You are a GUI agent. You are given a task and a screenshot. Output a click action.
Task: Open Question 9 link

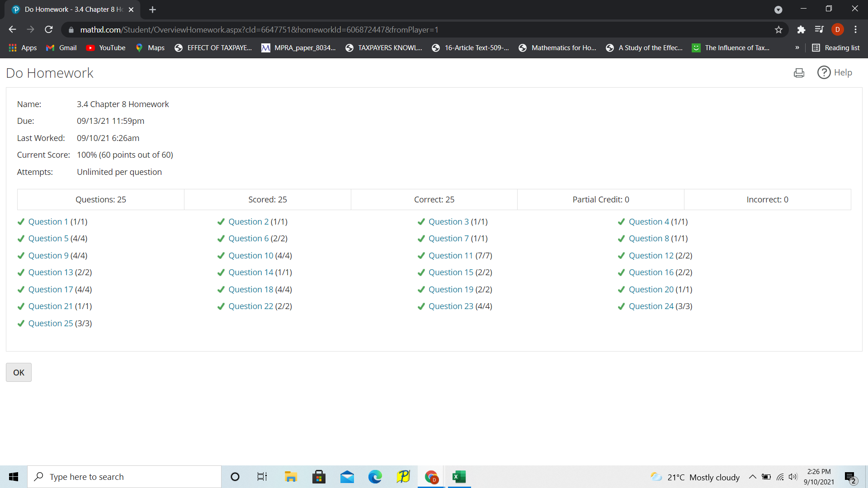tap(48, 256)
